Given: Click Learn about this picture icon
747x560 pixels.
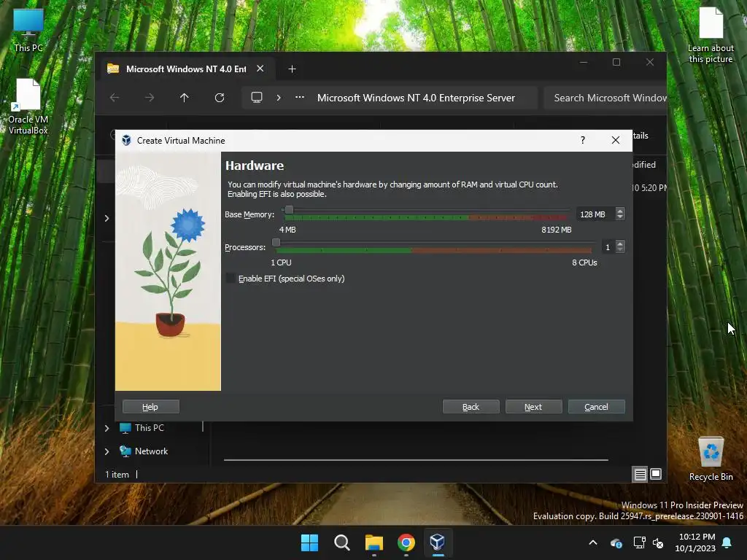Looking at the screenshot, I should tap(711, 36).
